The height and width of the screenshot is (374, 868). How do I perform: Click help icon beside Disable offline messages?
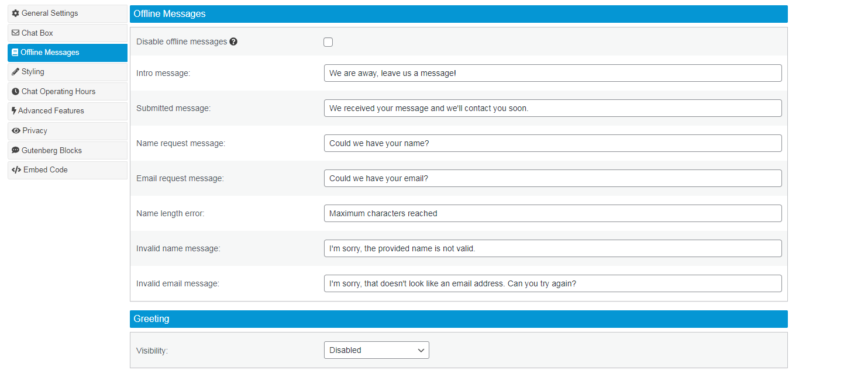click(233, 42)
